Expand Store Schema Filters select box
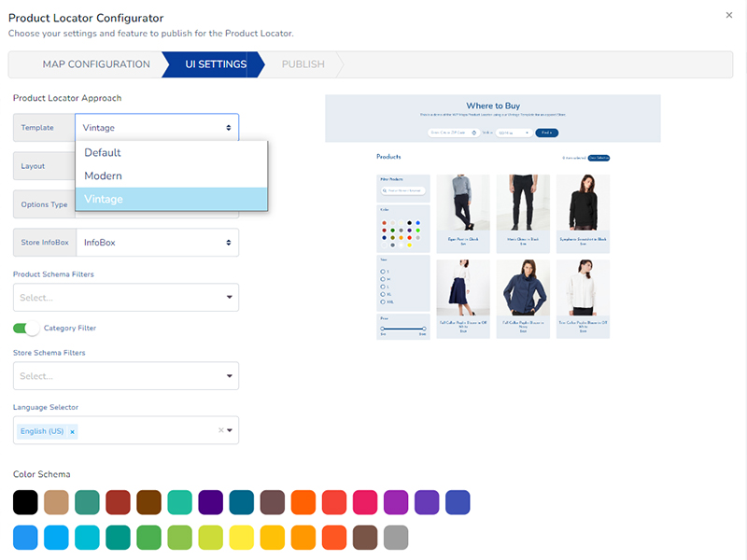Image resolution: width=747 pixels, height=560 pixels. (126, 376)
